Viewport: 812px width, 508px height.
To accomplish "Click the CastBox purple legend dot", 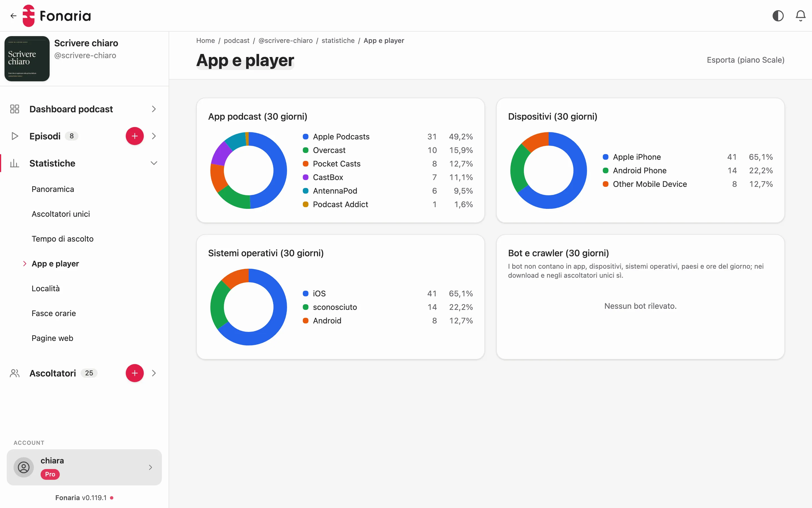I will click(x=306, y=178).
